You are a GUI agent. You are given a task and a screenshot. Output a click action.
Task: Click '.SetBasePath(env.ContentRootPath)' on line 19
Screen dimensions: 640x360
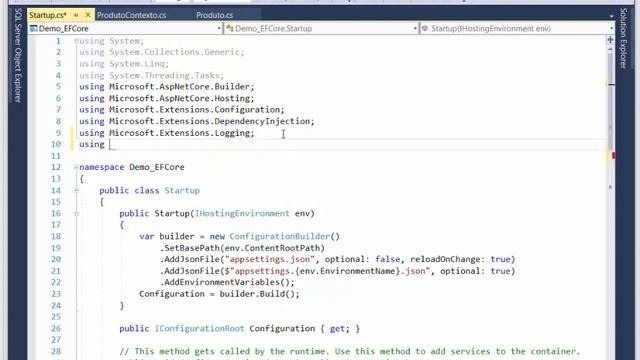point(242,248)
